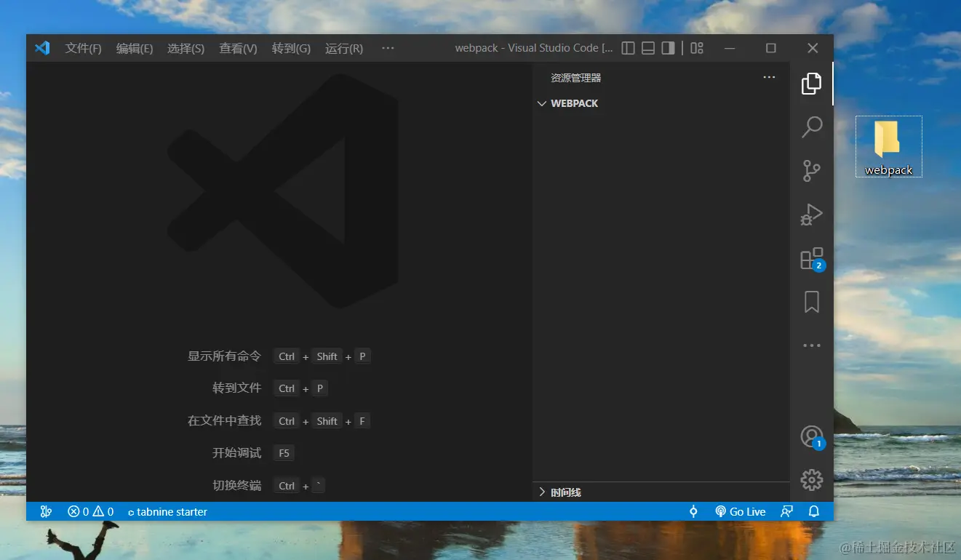
Task: Open 查看(V) menu
Action: click(x=238, y=48)
